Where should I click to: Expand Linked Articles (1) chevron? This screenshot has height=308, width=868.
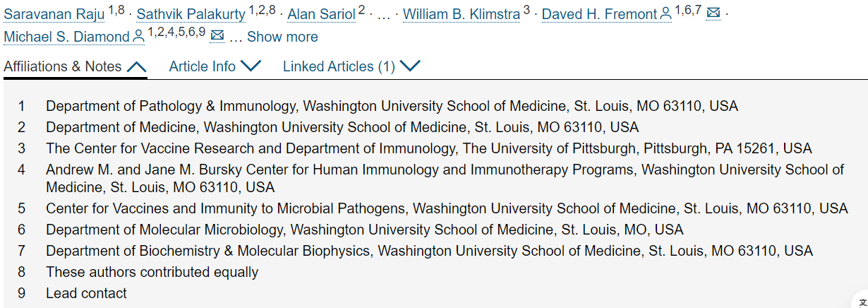point(410,66)
